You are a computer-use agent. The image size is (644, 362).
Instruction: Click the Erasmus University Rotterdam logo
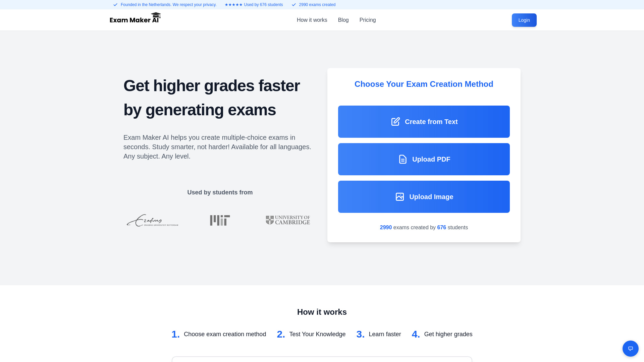[x=152, y=220]
